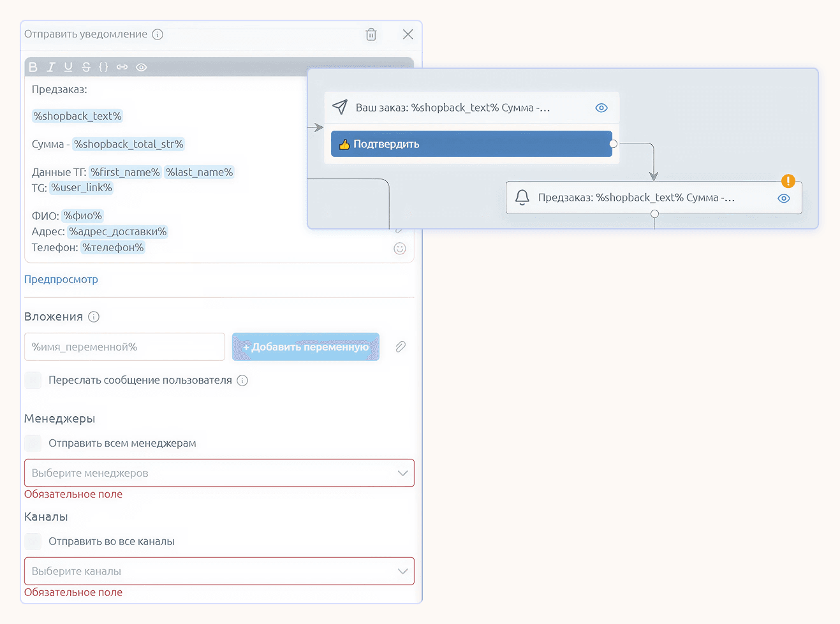
Task: Apply italic formatting in editor toolbar
Action: 51,67
